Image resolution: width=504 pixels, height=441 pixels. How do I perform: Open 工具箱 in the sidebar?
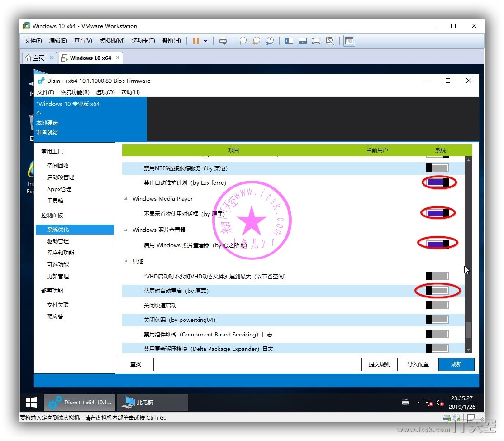pos(55,201)
